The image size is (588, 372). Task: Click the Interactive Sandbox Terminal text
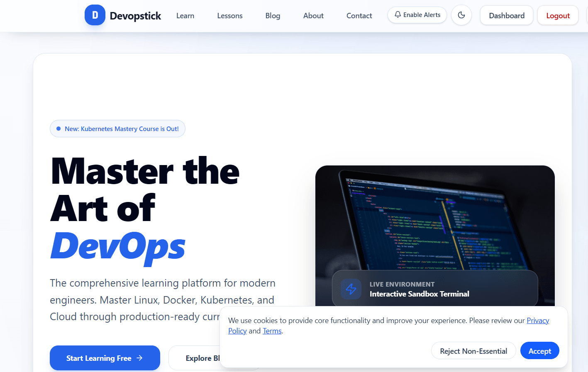pos(419,294)
